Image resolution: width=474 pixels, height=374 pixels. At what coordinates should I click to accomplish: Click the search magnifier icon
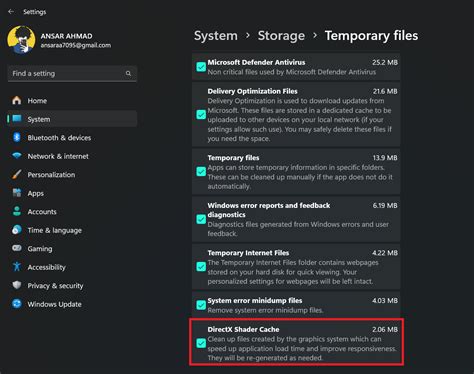[128, 73]
